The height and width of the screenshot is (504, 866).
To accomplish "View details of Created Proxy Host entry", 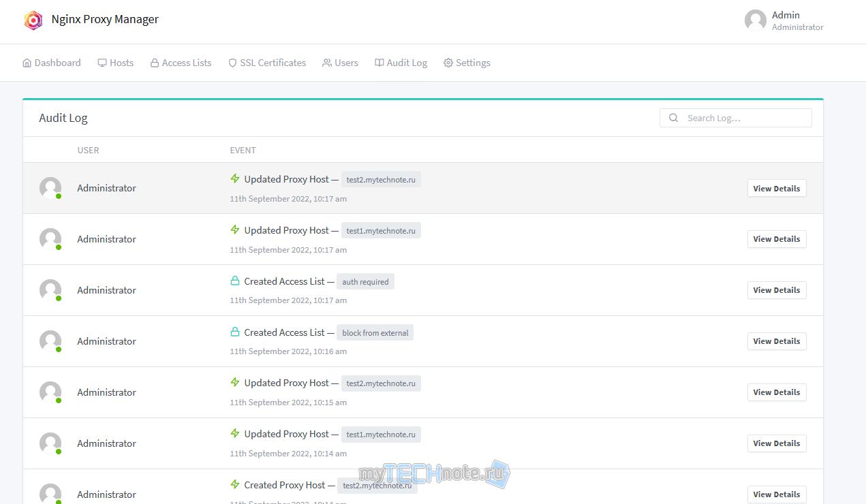I will click(x=777, y=494).
